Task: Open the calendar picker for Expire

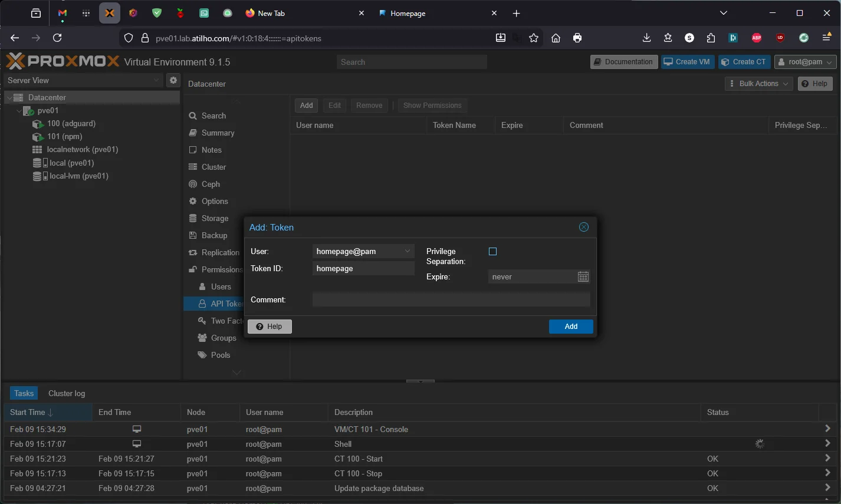Action: [x=583, y=276]
